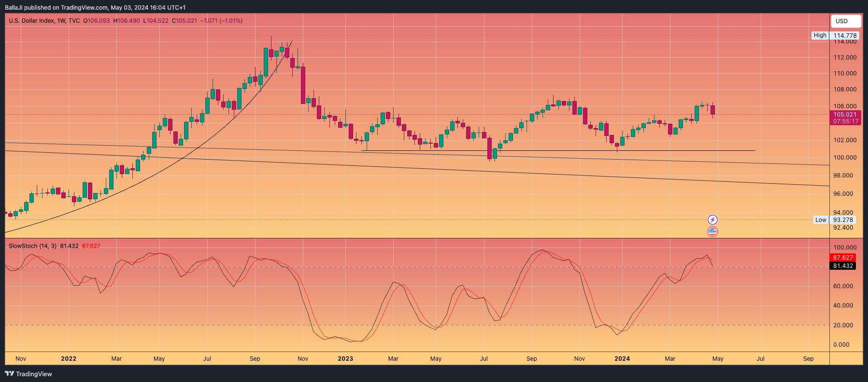The image size is (868, 382).
Task: Click the 108.000 price axis label
Action: (845, 89)
